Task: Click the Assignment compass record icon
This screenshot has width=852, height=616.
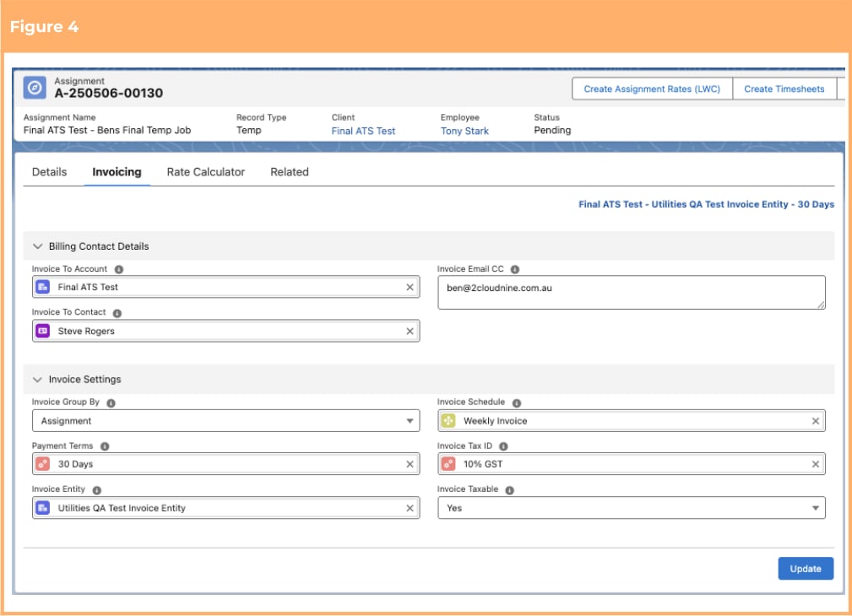Action: [35, 88]
